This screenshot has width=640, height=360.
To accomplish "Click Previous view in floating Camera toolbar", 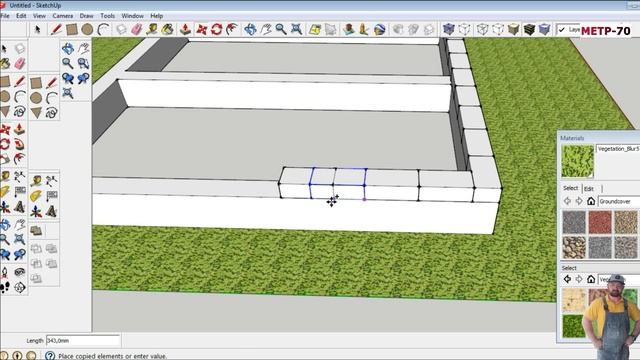I will (x=68, y=78).
